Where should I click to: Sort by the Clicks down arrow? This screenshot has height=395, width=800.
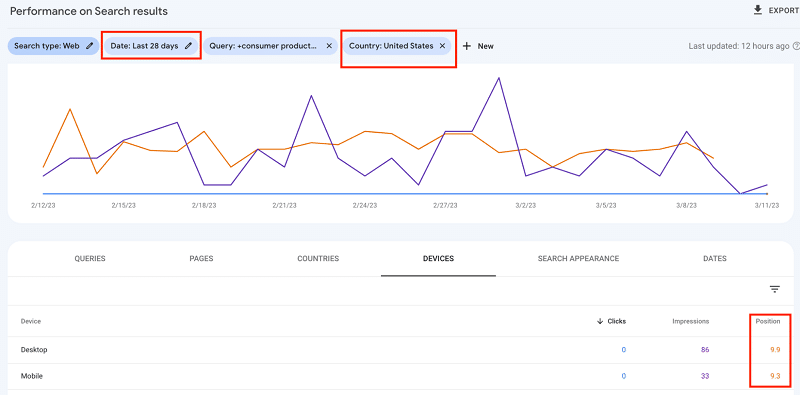[600, 322]
